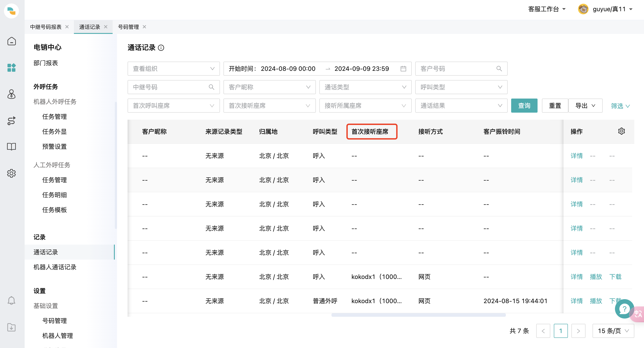Open 预警设置 menu item
This screenshot has height=348, width=644.
(55, 147)
